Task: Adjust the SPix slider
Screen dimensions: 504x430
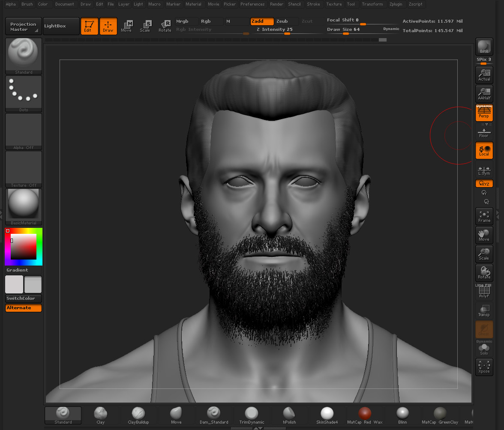Action: [x=484, y=60]
